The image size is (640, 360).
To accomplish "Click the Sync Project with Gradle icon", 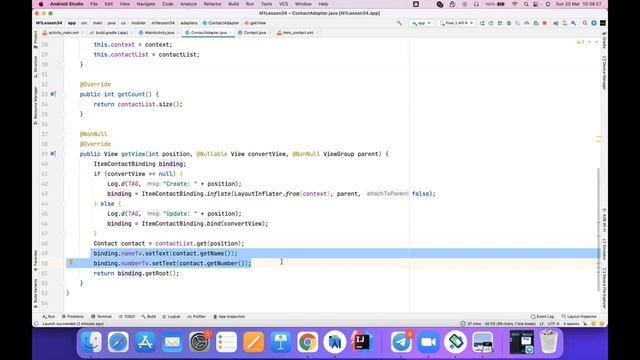I will point(556,23).
